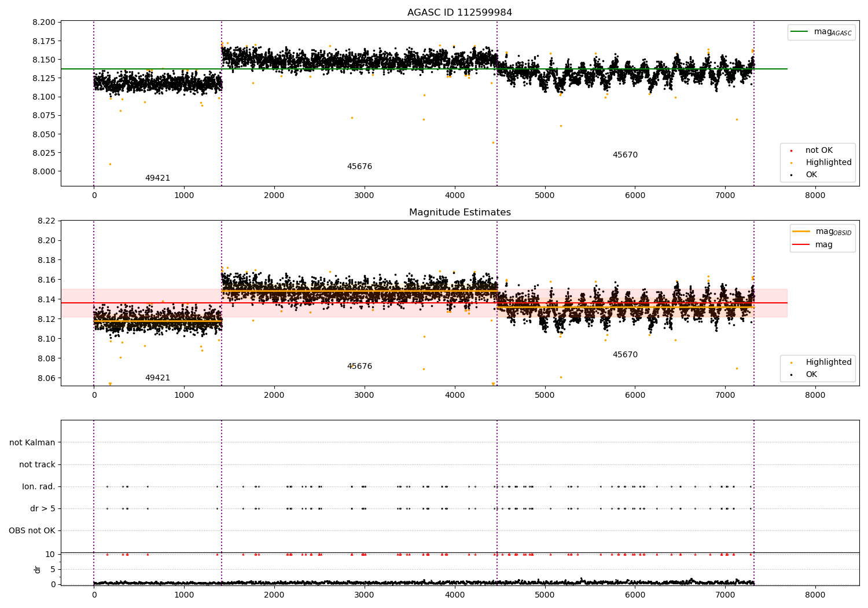Click the 8.000 y-axis tick label

click(x=44, y=171)
